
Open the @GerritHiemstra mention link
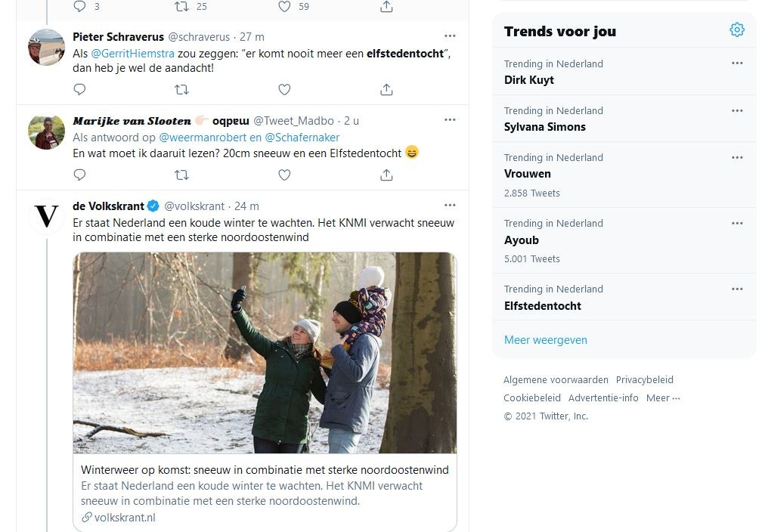coord(133,53)
